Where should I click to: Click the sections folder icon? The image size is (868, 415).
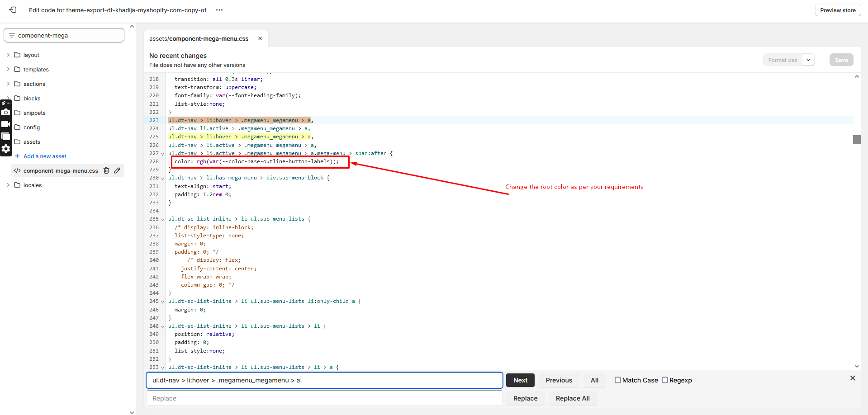click(17, 84)
